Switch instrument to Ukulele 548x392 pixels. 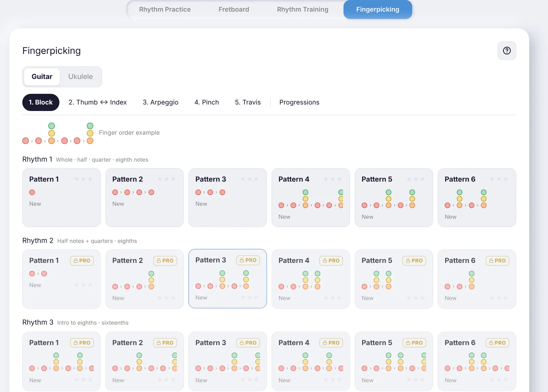[x=80, y=76]
